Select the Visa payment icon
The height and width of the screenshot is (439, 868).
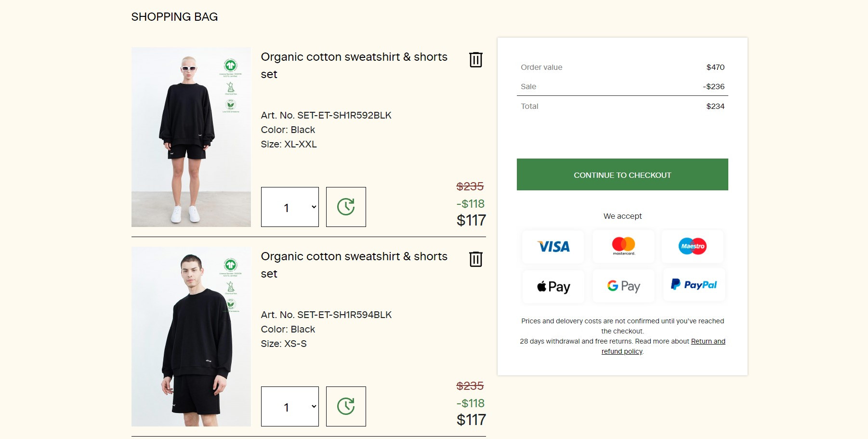point(553,247)
